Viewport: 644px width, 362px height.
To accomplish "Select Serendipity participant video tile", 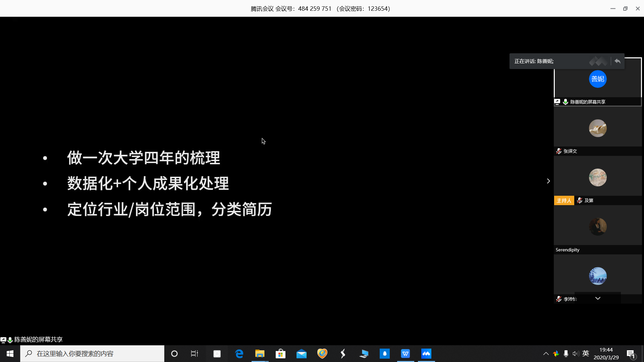I will pos(598,227).
